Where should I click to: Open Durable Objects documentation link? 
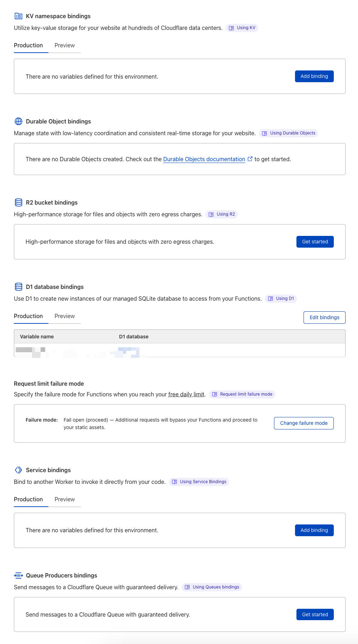pos(204,159)
